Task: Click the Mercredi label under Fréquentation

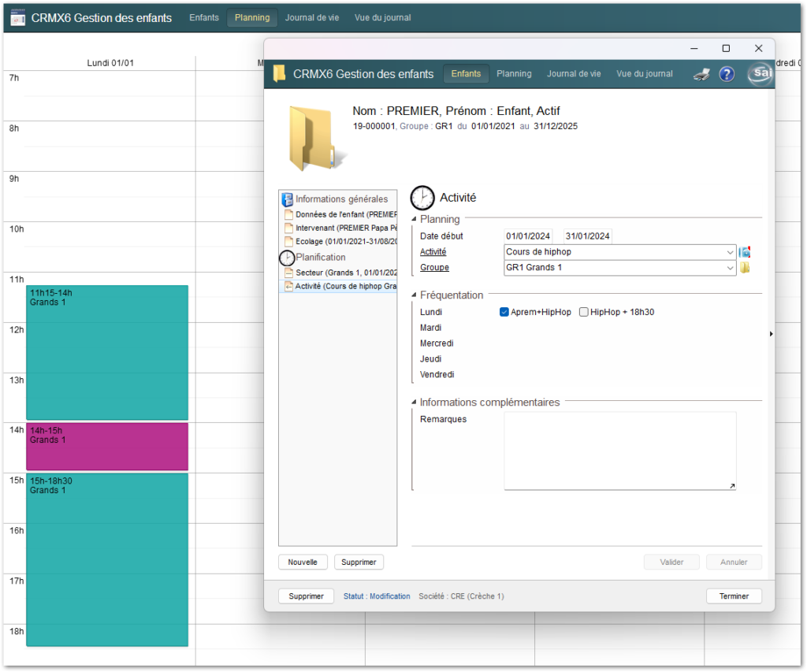Action: 437,343
